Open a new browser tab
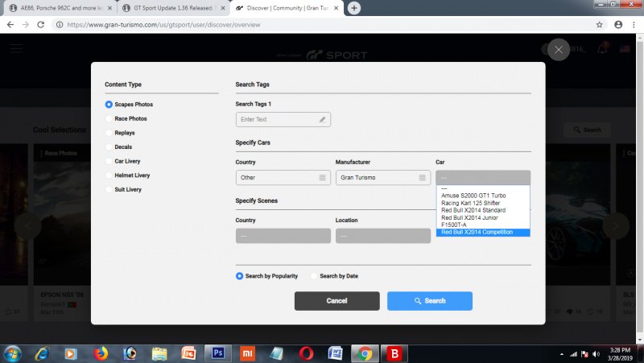The width and height of the screenshot is (644, 363). [x=354, y=8]
